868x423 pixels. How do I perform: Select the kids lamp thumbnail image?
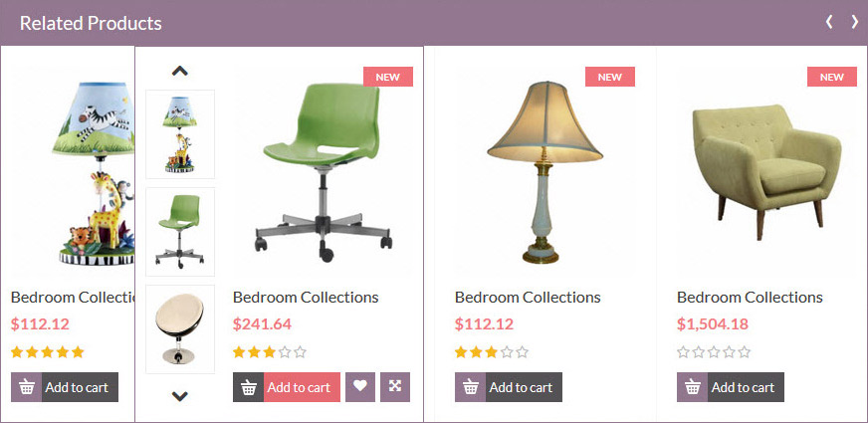click(x=180, y=134)
